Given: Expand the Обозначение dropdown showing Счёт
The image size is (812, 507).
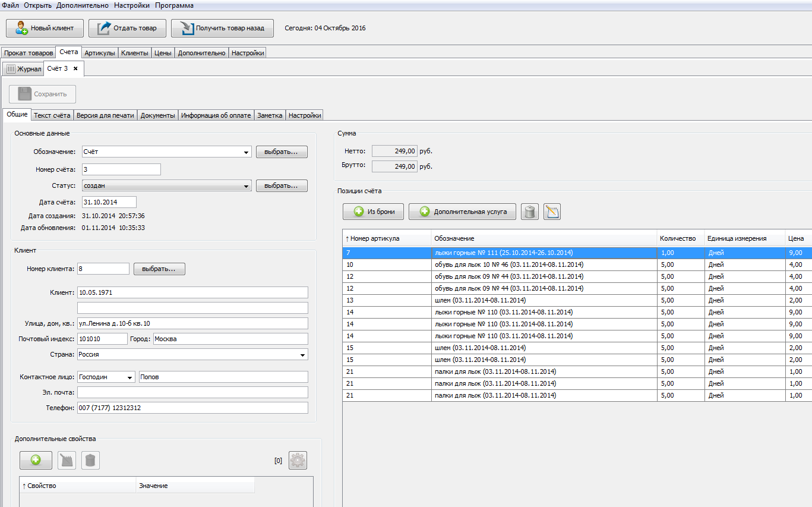Looking at the screenshot, I should tap(246, 152).
